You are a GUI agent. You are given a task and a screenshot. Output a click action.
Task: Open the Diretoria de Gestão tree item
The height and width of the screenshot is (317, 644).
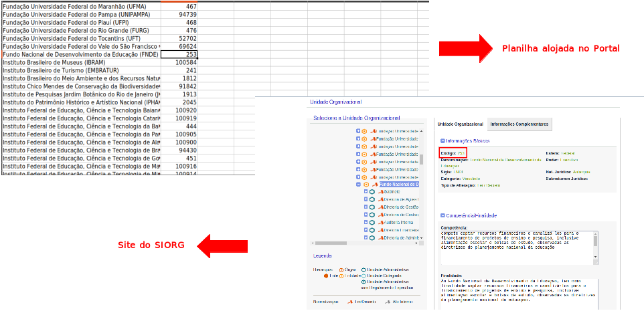tap(401, 207)
